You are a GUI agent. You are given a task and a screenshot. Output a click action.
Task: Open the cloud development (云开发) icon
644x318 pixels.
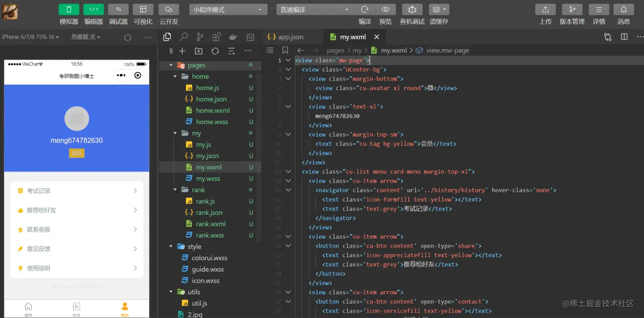(169, 9)
